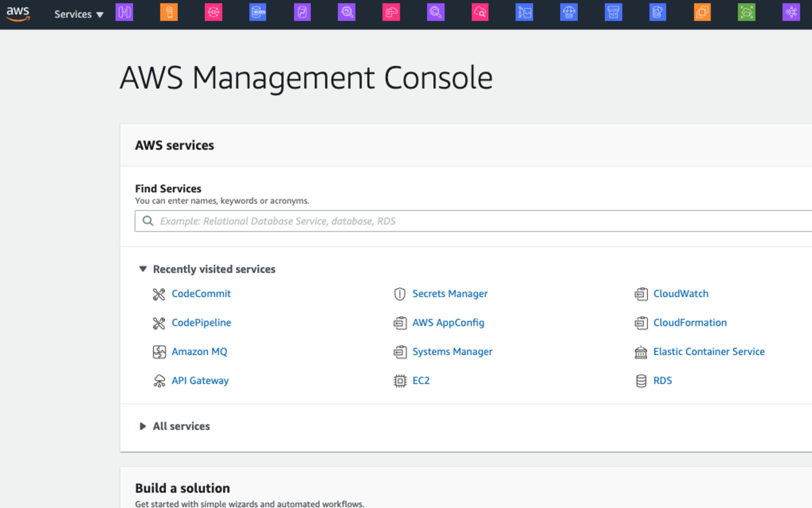
Task: Click the 'AWS Management Console' page title
Action: point(306,78)
